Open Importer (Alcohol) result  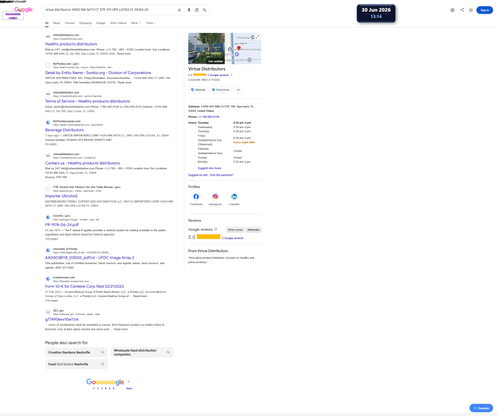(x=61, y=196)
